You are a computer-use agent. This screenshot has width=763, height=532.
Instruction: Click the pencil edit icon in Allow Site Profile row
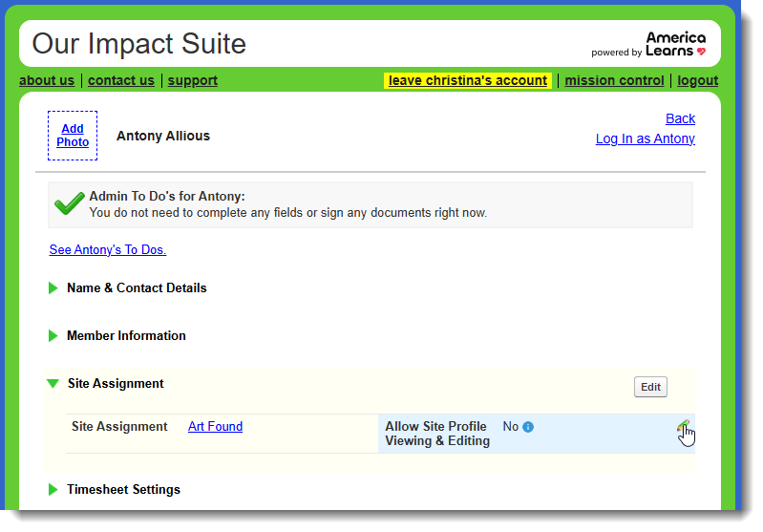pos(683,426)
